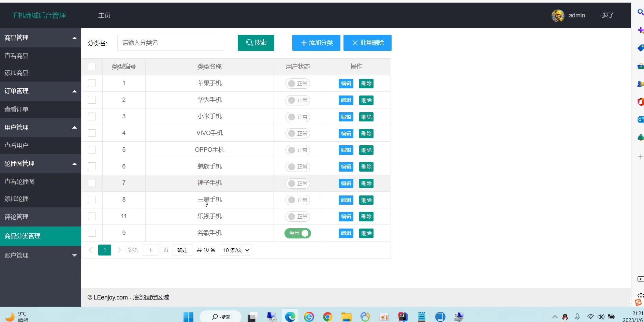
Task: Click the 添加分类 button
Action: coord(316,43)
